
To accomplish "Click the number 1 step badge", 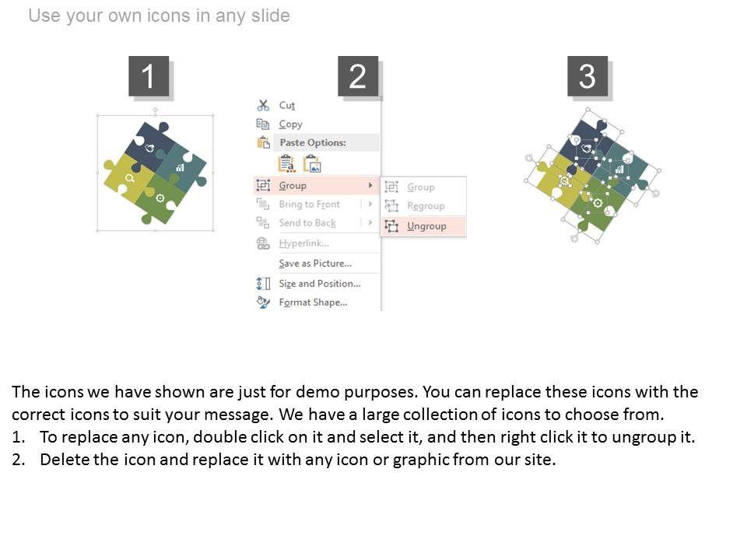I will point(148,76).
